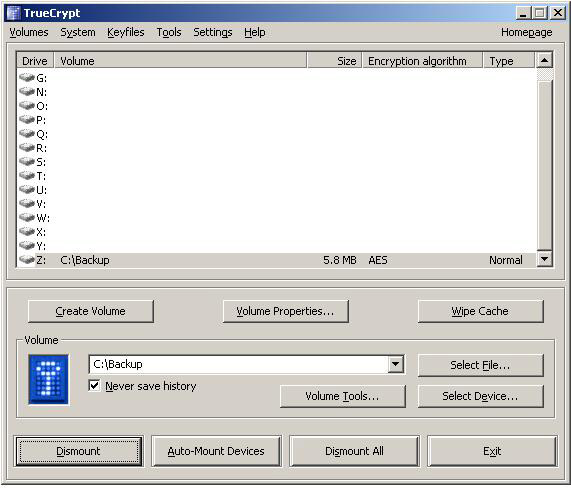Pick the Q: drive slot icon
Image resolution: width=571 pixels, height=488 pixels.
click(x=27, y=134)
